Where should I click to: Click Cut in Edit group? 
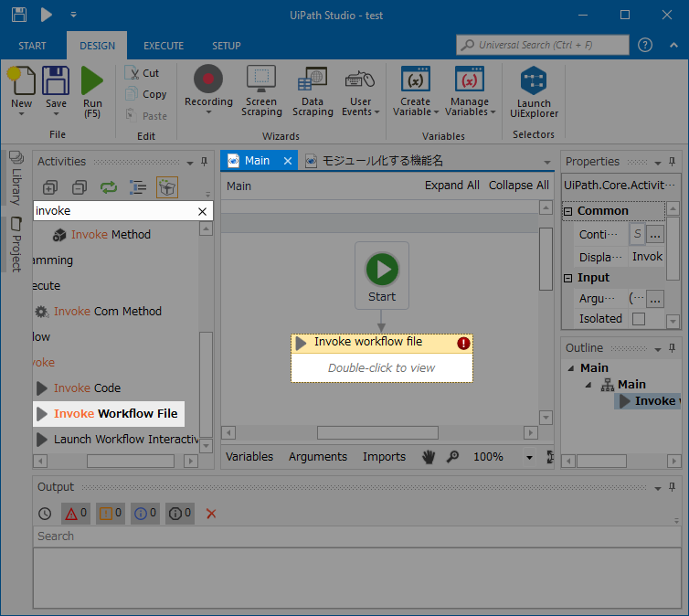142,73
